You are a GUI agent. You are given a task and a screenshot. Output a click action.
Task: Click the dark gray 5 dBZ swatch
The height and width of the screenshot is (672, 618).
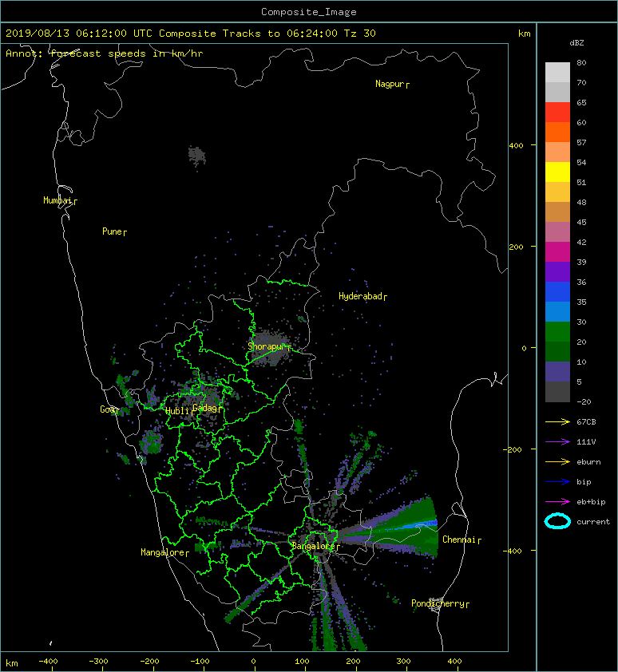coord(557,391)
